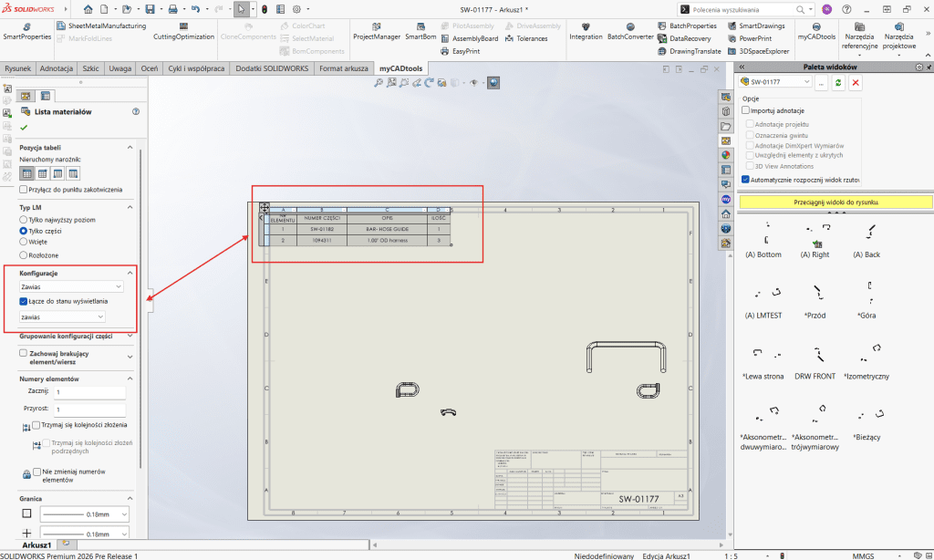This screenshot has height=560, width=934.
Task: Enable 'Importuj adnotacje' checkbox
Action: coord(746,110)
